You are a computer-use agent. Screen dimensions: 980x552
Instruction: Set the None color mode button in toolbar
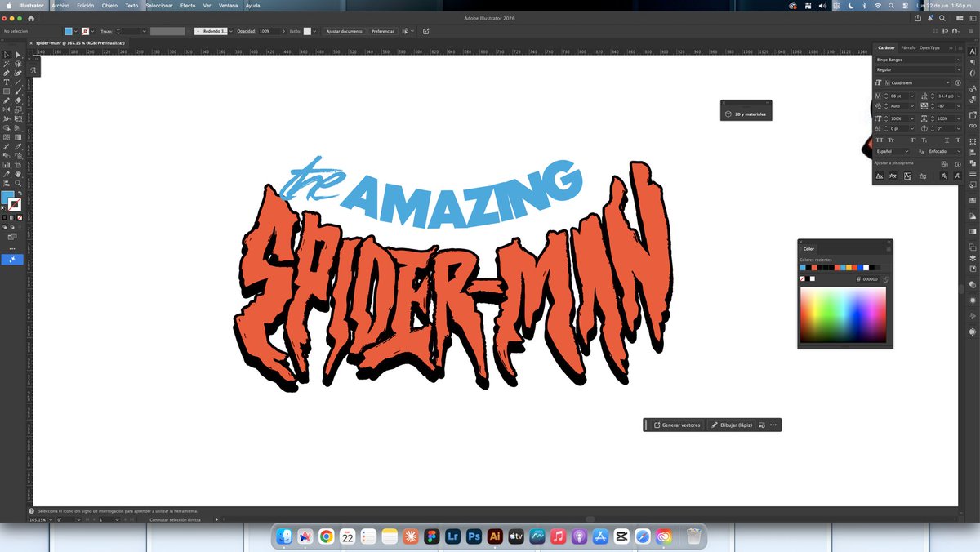[20, 217]
